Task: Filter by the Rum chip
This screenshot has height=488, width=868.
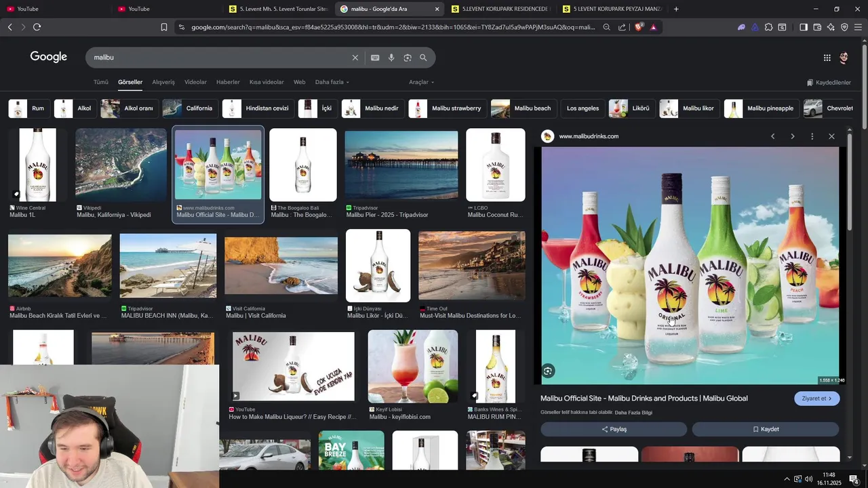Action: [x=29, y=108]
